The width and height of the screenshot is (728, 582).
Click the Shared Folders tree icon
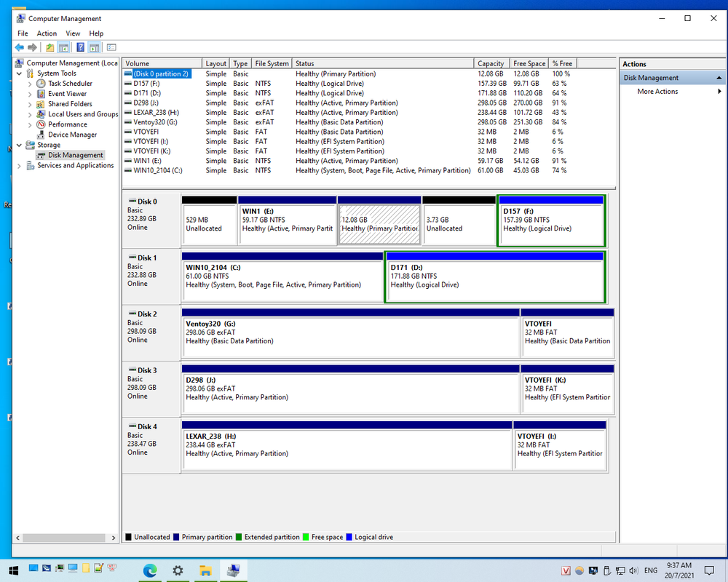pos(41,104)
